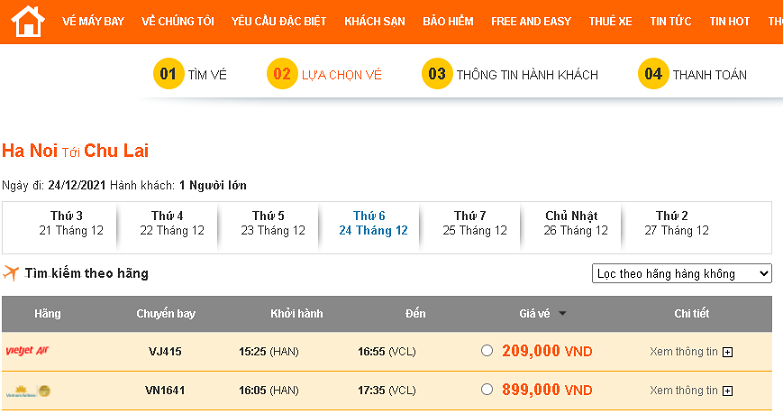Image resolution: width=783 pixels, height=414 pixels.
Task: Switch to the Thứ 7 25 Tháng 12 tab
Action: pyautogui.click(x=471, y=223)
